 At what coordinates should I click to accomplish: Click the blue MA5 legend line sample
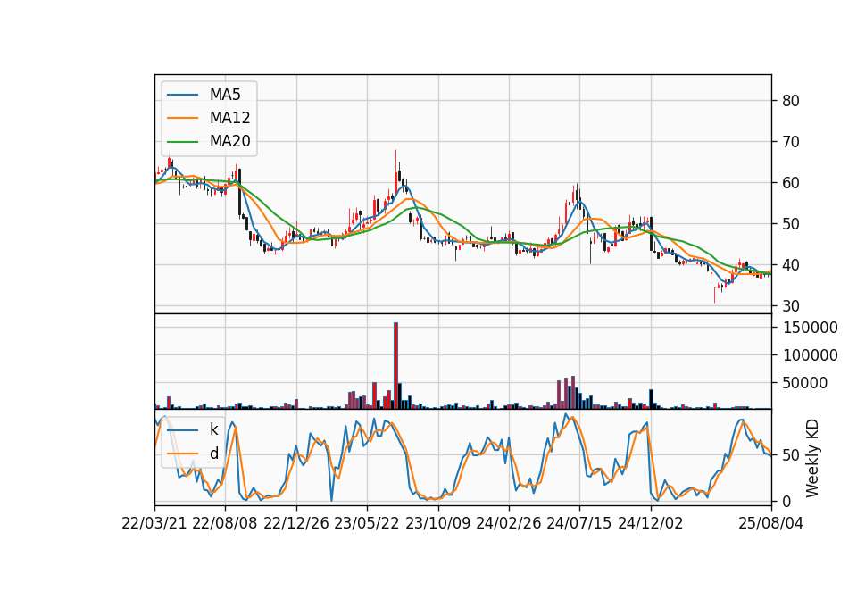(182, 96)
